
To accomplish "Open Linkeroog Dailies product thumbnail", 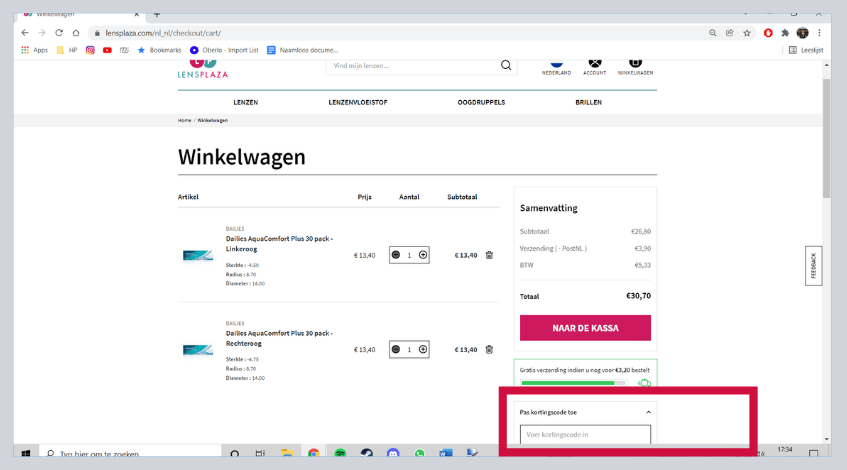I will coord(198,256).
